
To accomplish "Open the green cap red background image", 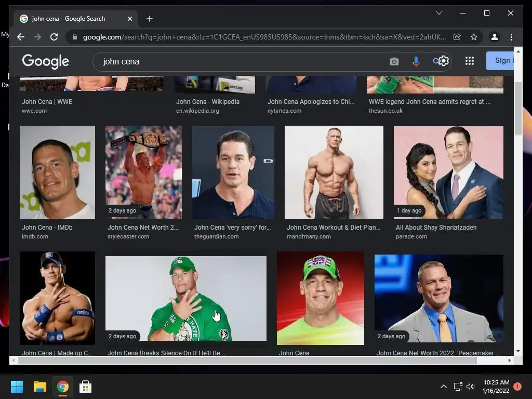I will point(320,298).
